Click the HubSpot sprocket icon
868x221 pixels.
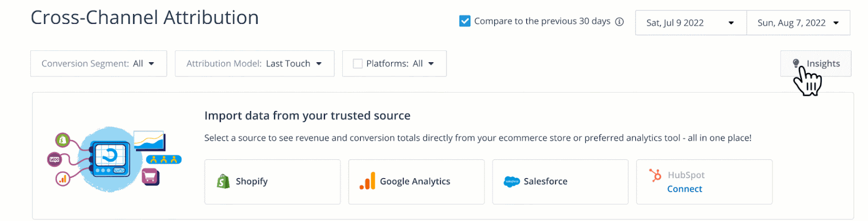655,175
